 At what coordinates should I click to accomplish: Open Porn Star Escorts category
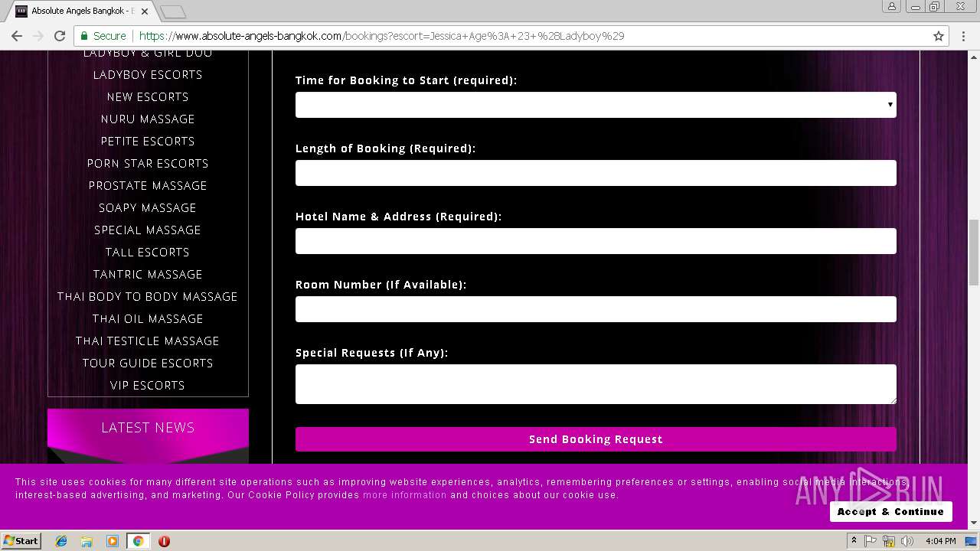pos(148,164)
